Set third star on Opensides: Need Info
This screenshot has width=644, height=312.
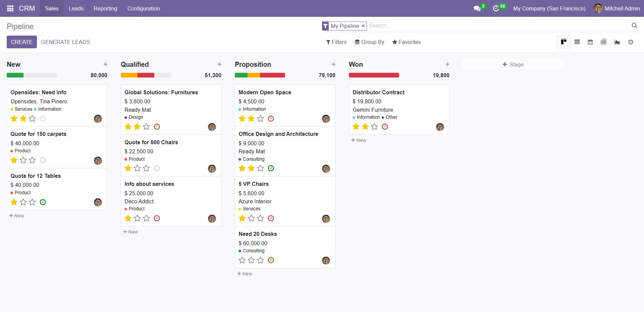coord(32,118)
